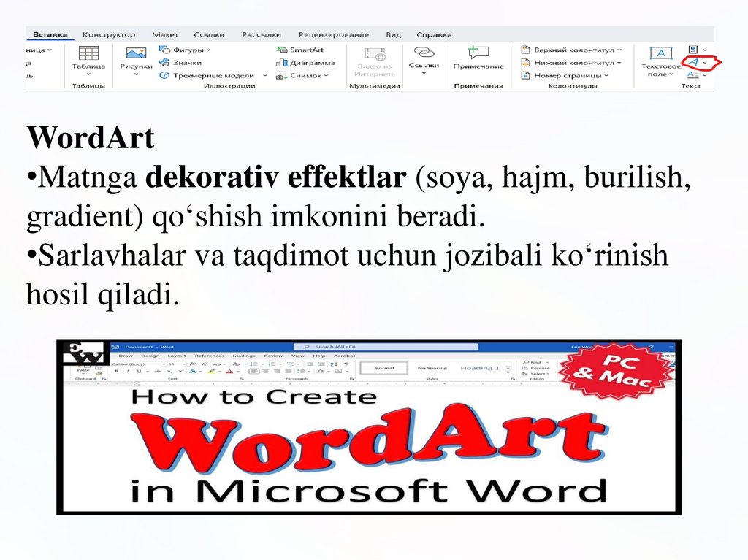The image size is (748, 560).
Task: Click the Видео из Интернета icon
Action: [x=375, y=54]
